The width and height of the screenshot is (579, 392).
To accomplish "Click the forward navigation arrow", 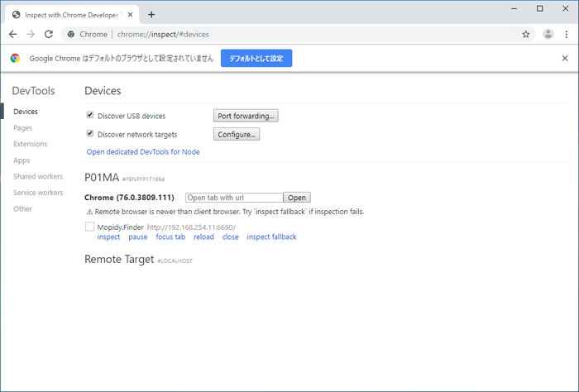I will (31, 35).
